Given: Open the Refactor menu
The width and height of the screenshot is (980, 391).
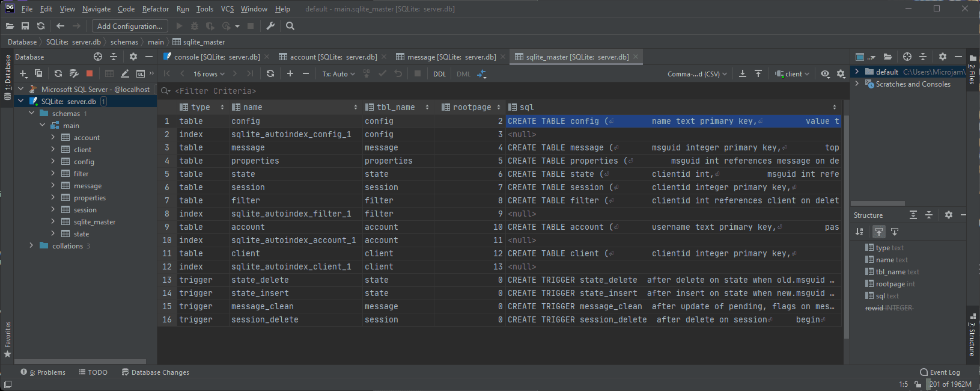Looking at the screenshot, I should [156, 9].
